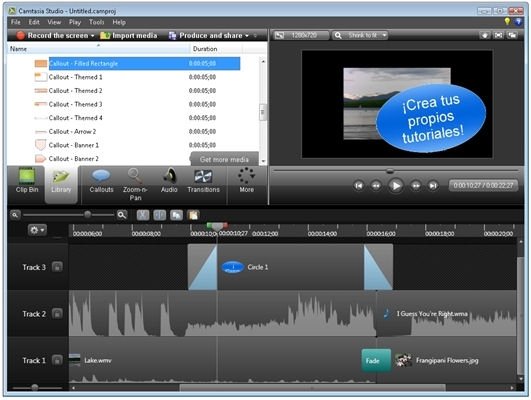This screenshot has width=531, height=400.
Task: Click the timeline zoom in magnifier
Action: coord(122,215)
